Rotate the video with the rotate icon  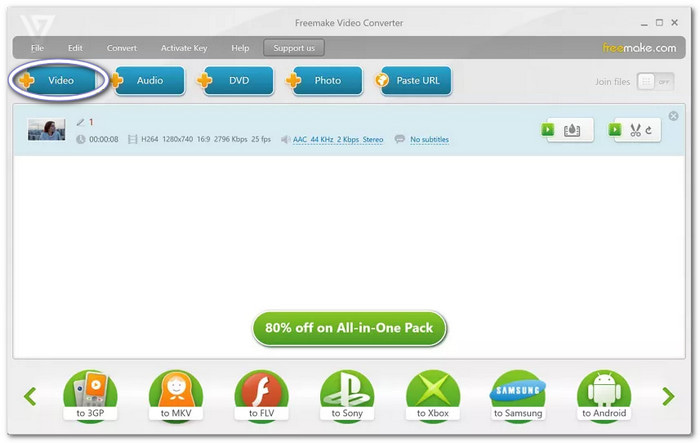[649, 130]
